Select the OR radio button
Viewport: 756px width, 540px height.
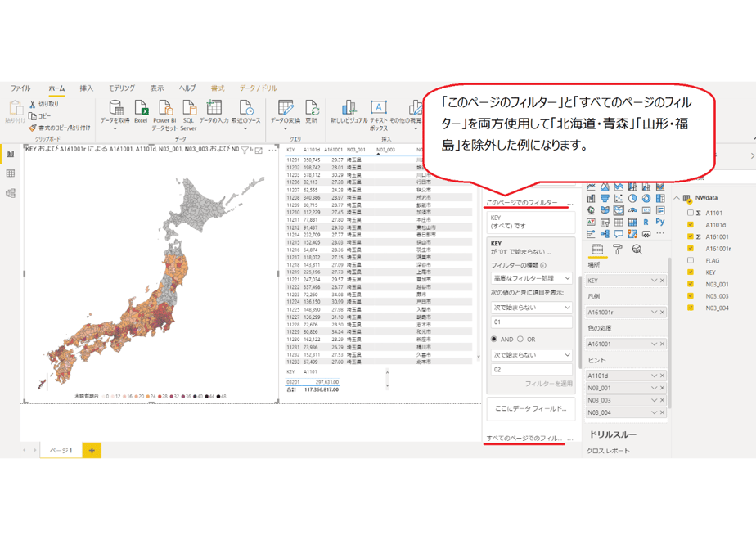[520, 340]
